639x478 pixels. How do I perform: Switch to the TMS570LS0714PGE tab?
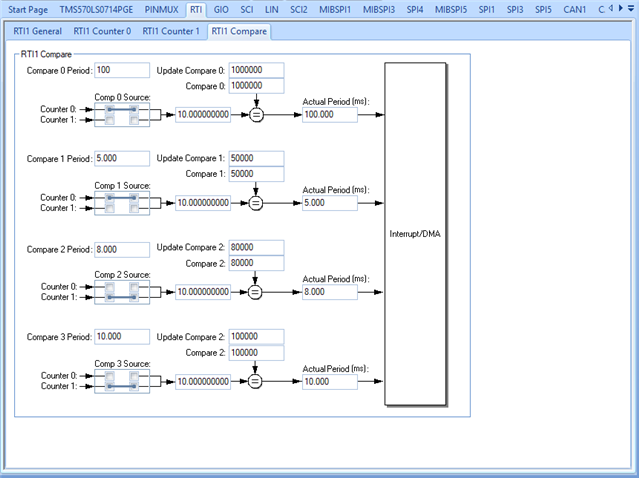pos(96,9)
